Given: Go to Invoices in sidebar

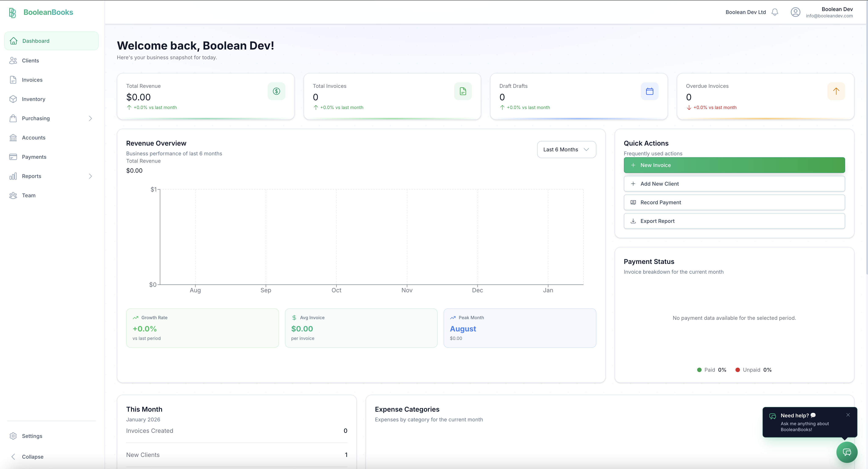Looking at the screenshot, I should 32,80.
